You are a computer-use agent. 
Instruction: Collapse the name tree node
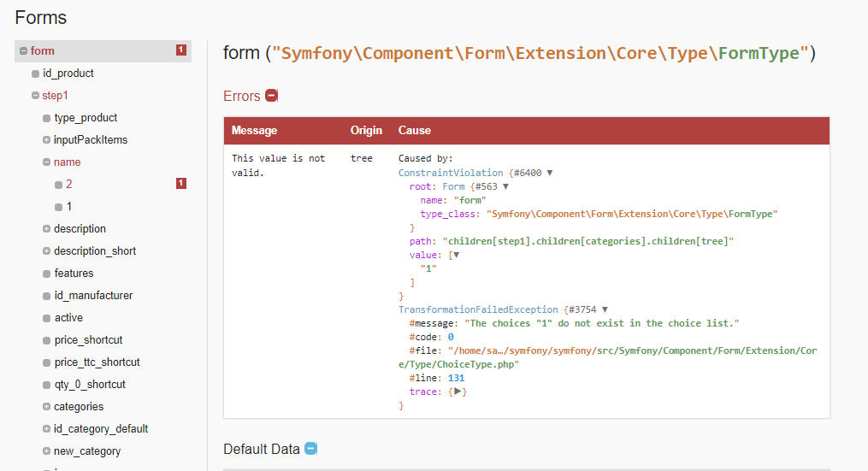click(x=46, y=162)
